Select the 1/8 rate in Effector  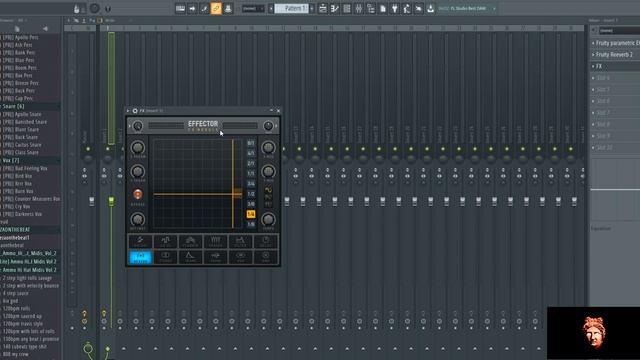point(251,224)
